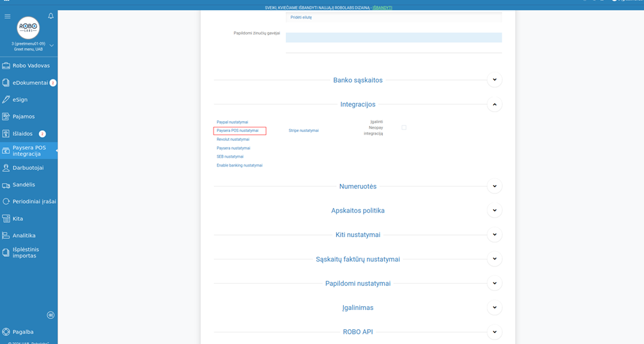Open Revolut nustatymai link

233,140
